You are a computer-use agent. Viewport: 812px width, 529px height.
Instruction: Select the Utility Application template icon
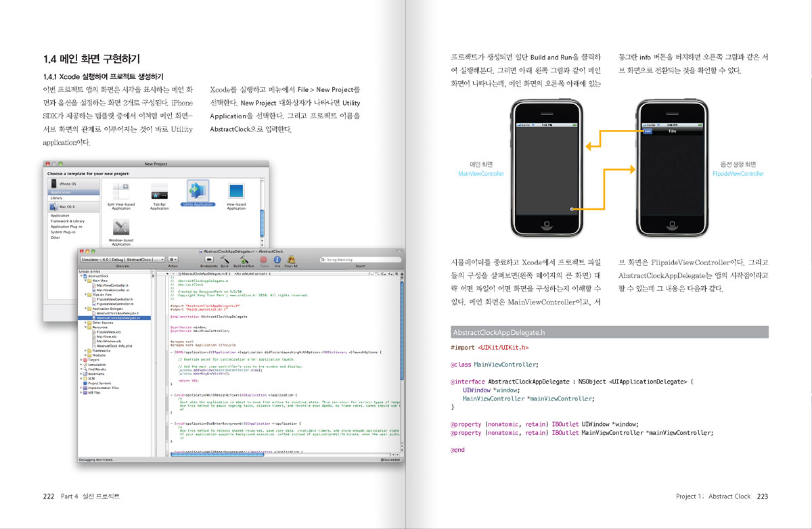coord(198,191)
